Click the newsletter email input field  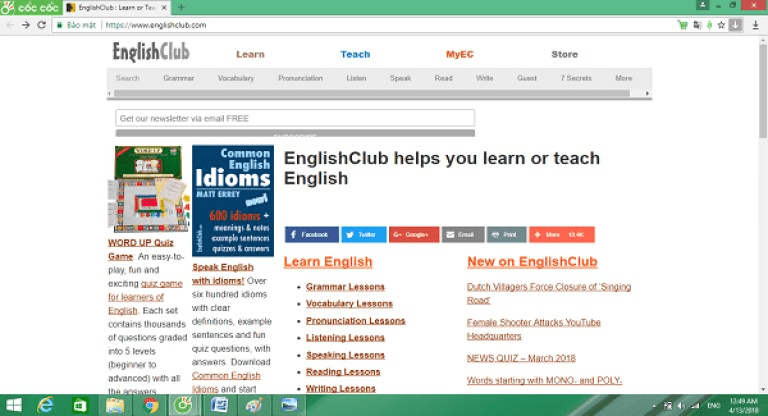tap(295, 118)
